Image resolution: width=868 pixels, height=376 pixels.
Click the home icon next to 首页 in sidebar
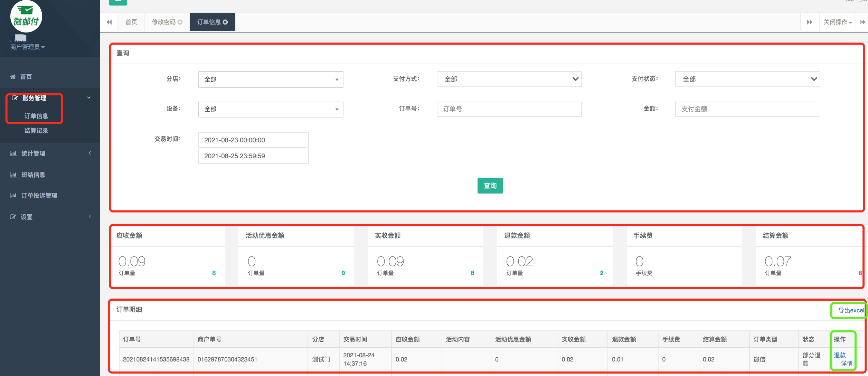click(13, 77)
